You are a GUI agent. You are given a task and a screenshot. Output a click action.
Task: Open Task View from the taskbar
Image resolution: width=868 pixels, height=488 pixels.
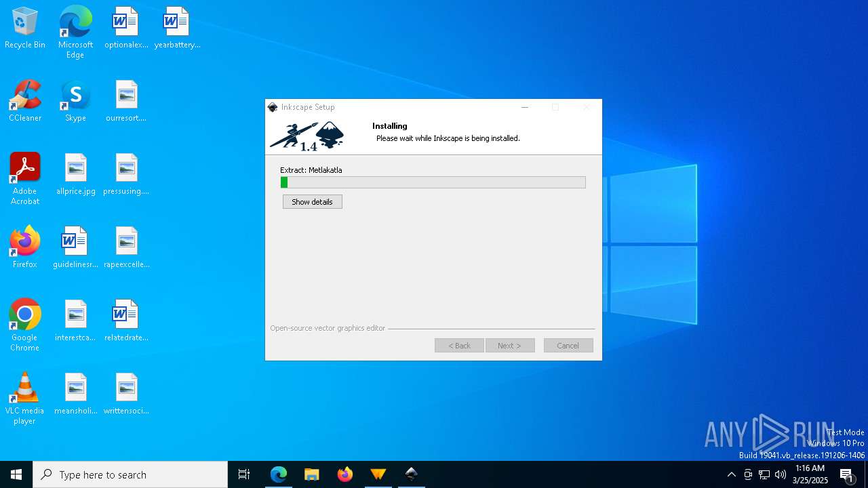[244, 474]
